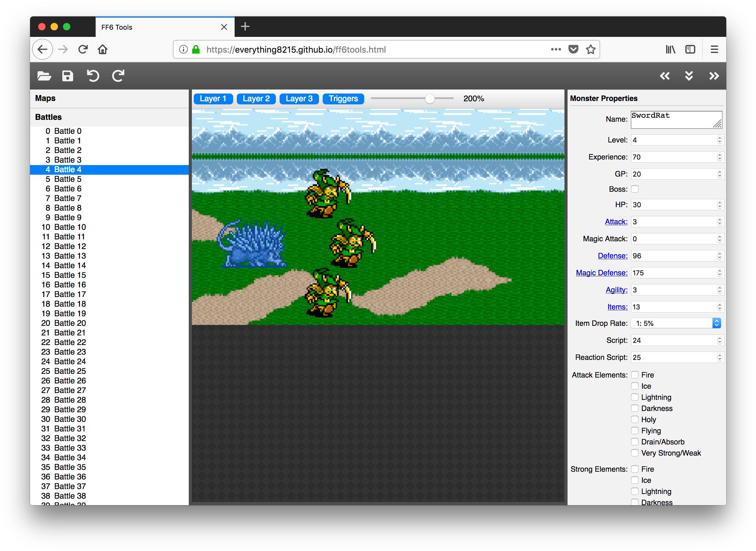The image size is (756, 551).
Task: Click the double down chevron icon
Action: [689, 76]
